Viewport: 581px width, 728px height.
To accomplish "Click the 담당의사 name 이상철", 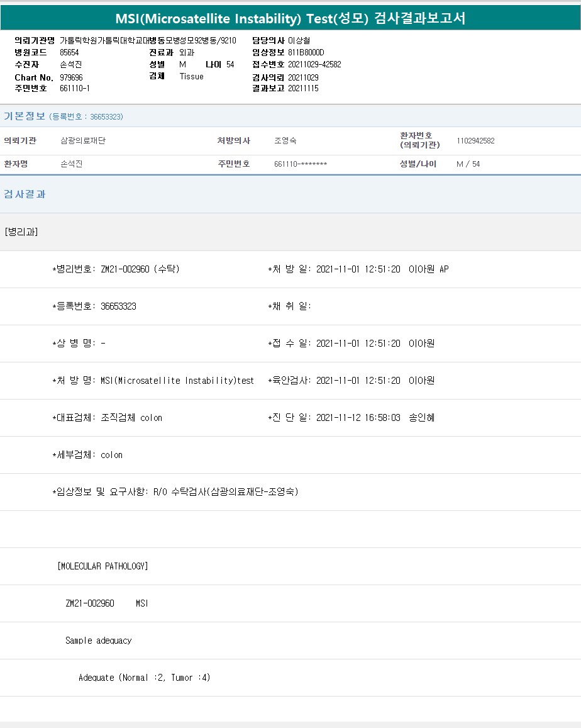I will click(x=299, y=40).
